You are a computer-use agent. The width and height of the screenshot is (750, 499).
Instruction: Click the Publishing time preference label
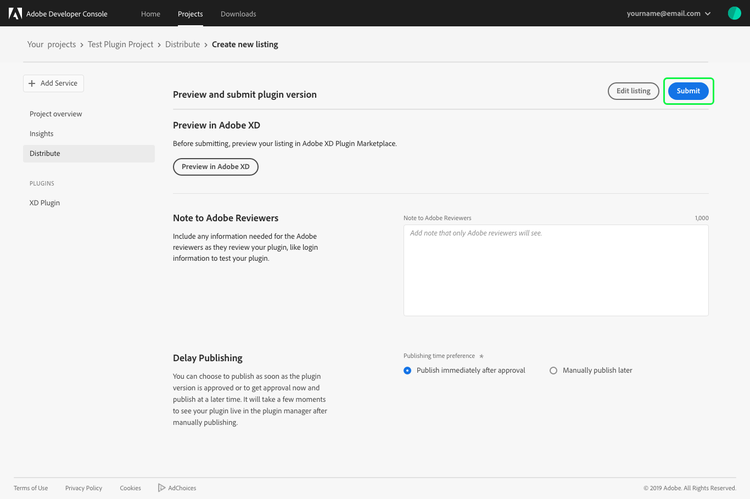coord(439,356)
